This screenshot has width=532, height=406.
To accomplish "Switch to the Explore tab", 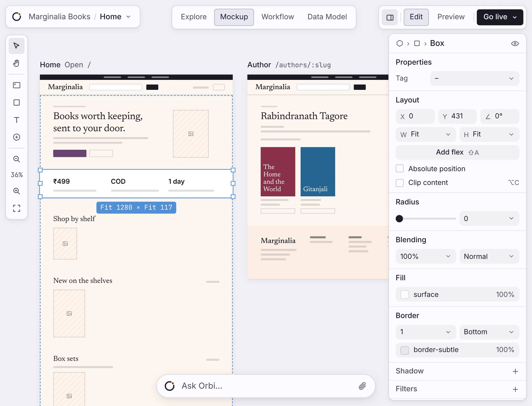I will pyautogui.click(x=194, y=17).
